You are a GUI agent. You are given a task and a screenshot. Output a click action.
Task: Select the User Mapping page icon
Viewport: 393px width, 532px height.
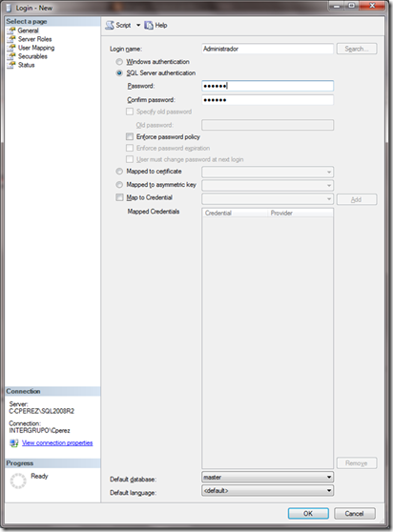pos(11,48)
